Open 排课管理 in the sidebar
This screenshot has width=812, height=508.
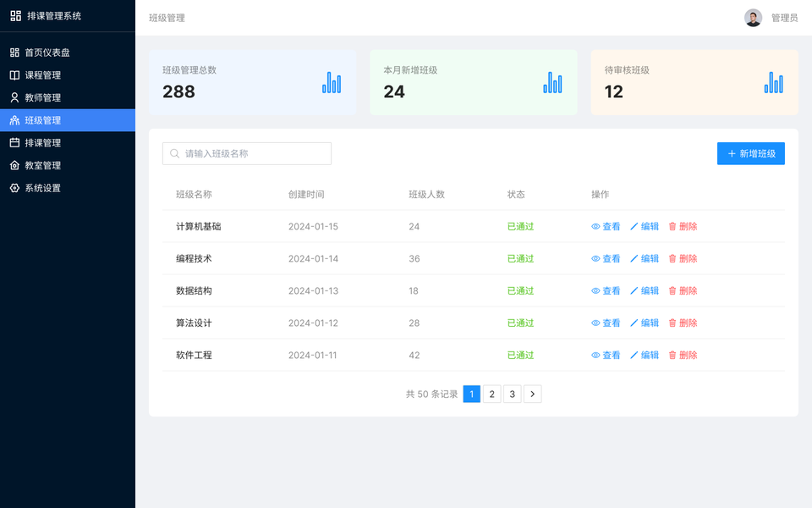pyautogui.click(x=68, y=142)
